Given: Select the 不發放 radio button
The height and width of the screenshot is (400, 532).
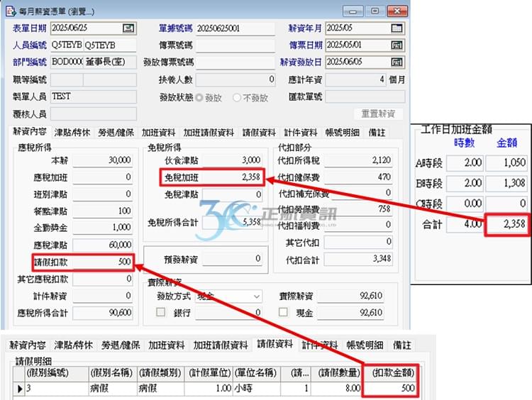Looking at the screenshot, I should tap(237, 98).
